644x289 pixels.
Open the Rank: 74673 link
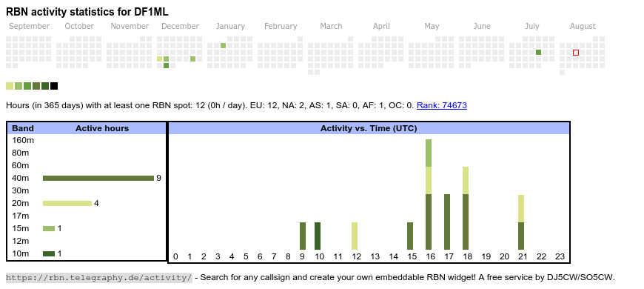[441, 105]
